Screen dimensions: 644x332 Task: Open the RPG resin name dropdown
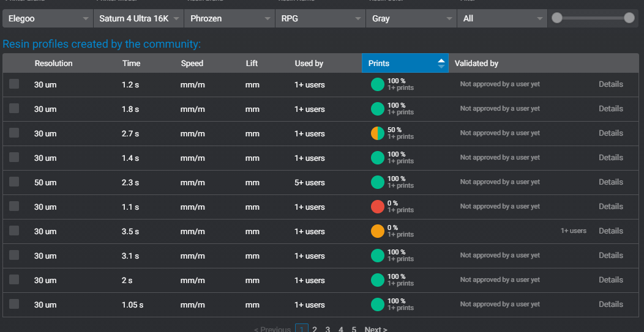click(320, 18)
